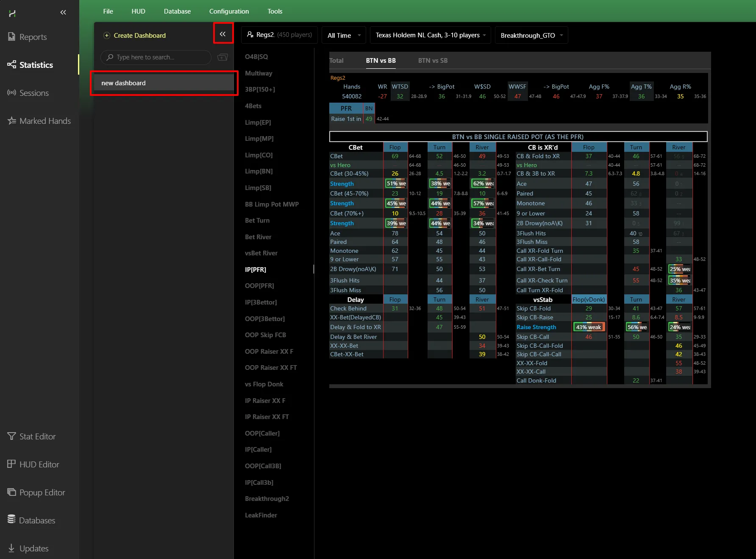Click the Sessions sidebar icon
The height and width of the screenshot is (559, 756).
click(x=11, y=93)
